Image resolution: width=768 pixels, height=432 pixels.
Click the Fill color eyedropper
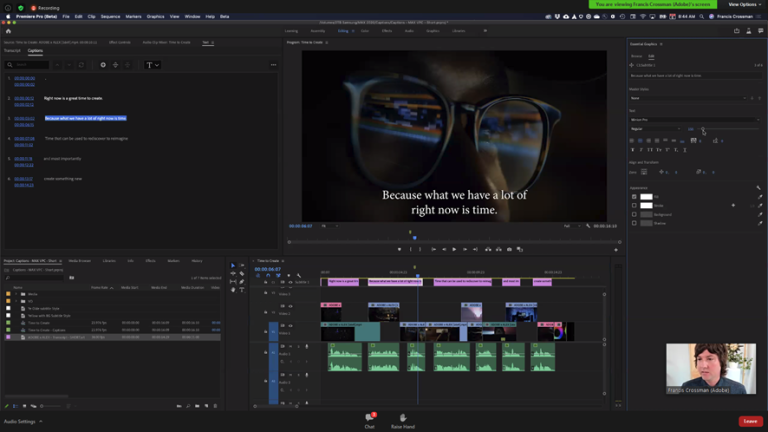tap(760, 197)
